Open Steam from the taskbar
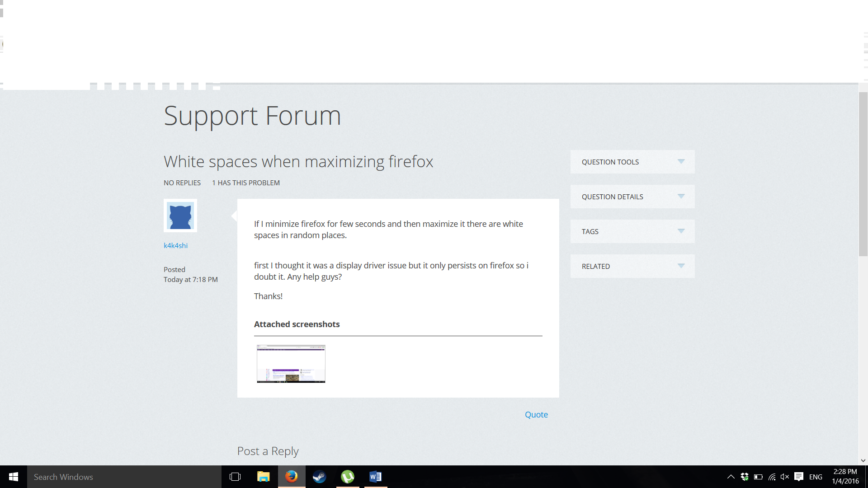The width and height of the screenshot is (868, 488). click(x=320, y=477)
